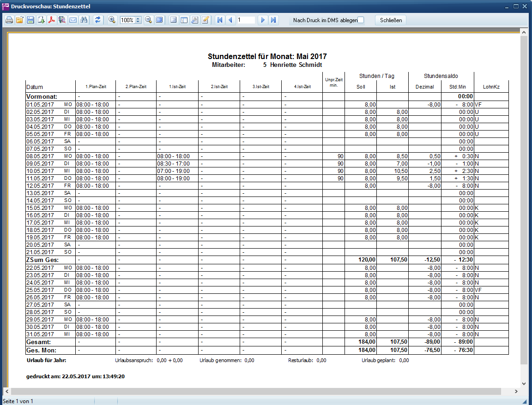Edit the page with the pencil icon
The width and height of the screenshot is (532, 405).
point(206,20)
